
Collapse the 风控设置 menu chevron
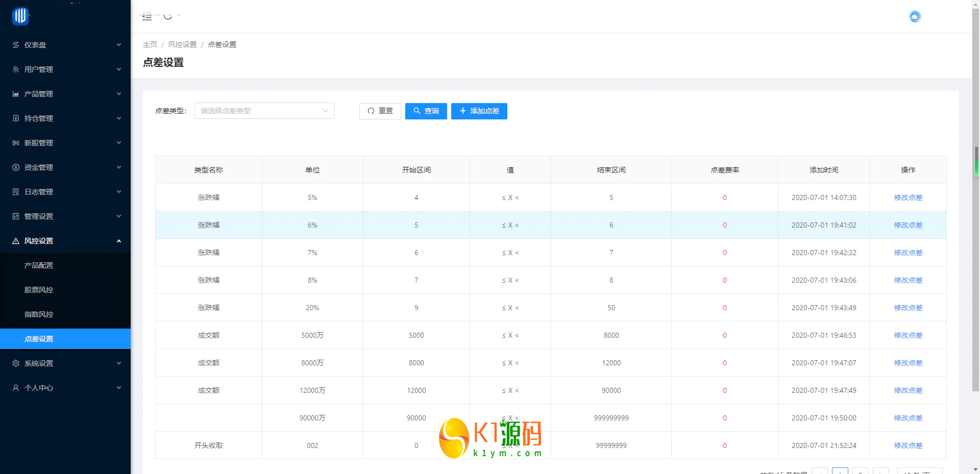click(119, 241)
